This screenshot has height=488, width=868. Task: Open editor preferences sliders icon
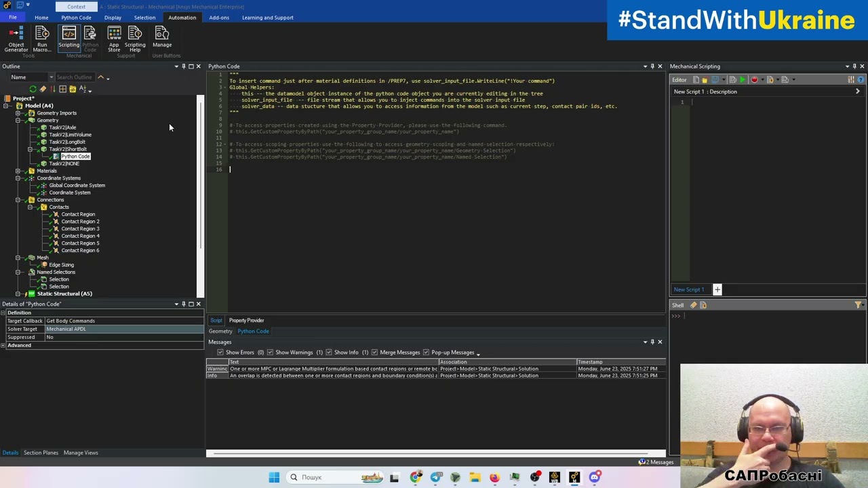pos(851,80)
